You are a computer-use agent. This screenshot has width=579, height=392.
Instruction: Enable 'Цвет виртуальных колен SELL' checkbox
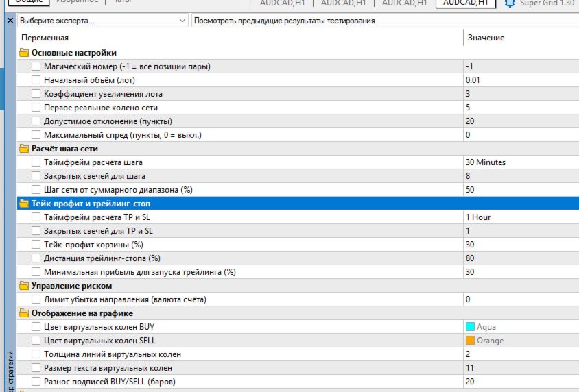coord(36,341)
